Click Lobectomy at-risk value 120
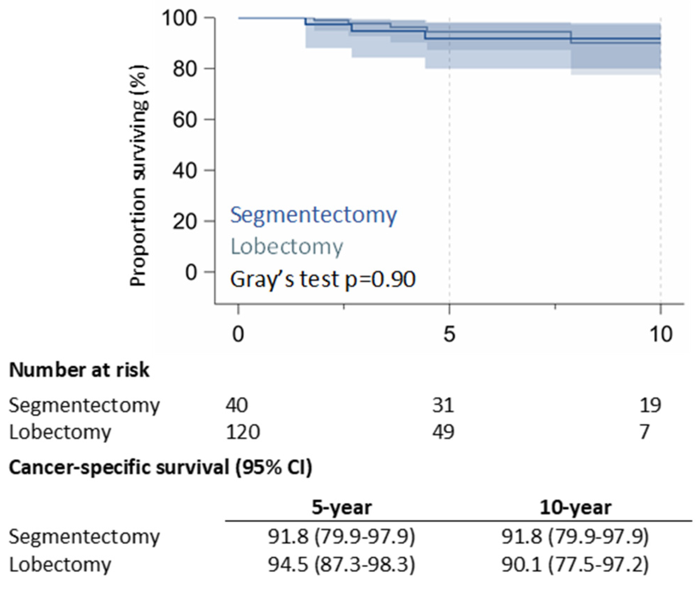This screenshot has width=700, height=592. [243, 432]
